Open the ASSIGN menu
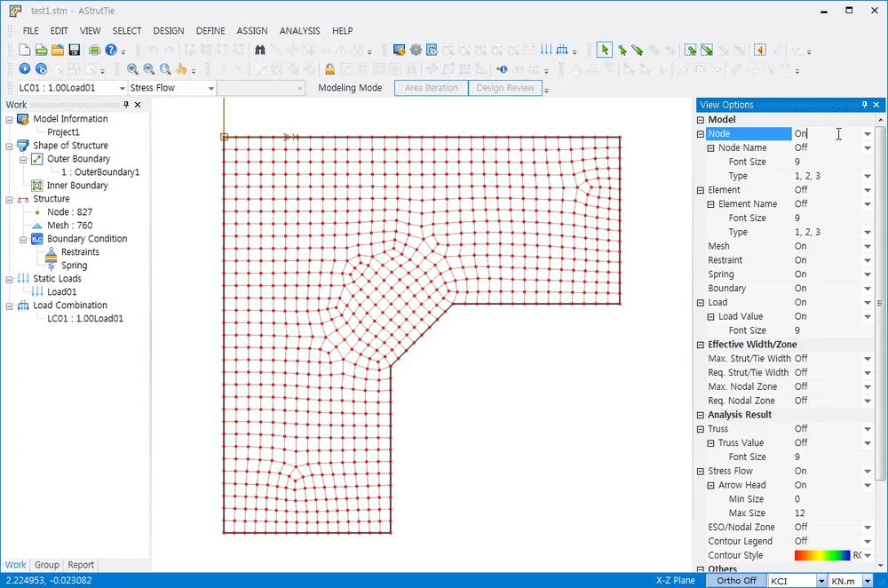Image resolution: width=888 pixels, height=588 pixels. (252, 30)
